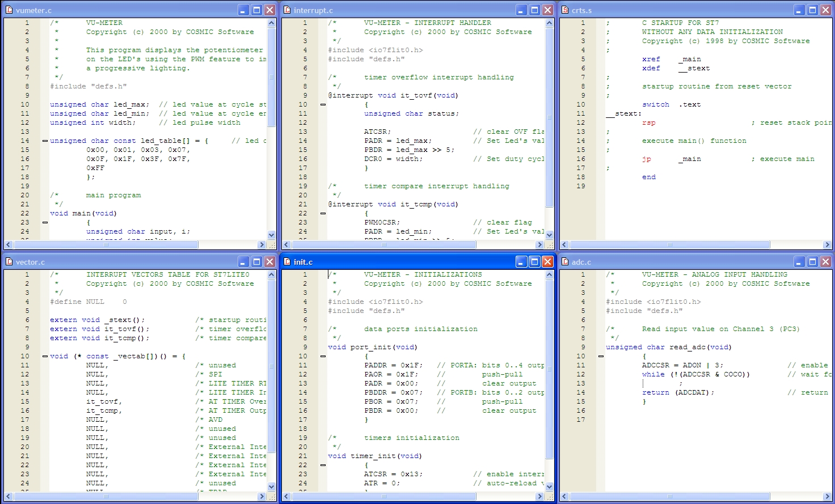The width and height of the screenshot is (835, 504).
Task: Collapse the it_tovf function fold in interrupt.c
Action: (323, 104)
